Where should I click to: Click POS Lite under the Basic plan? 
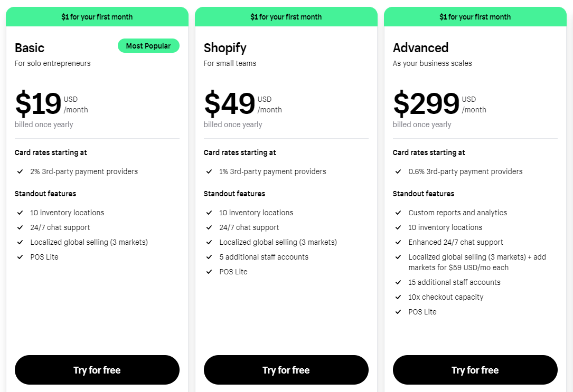coord(44,257)
